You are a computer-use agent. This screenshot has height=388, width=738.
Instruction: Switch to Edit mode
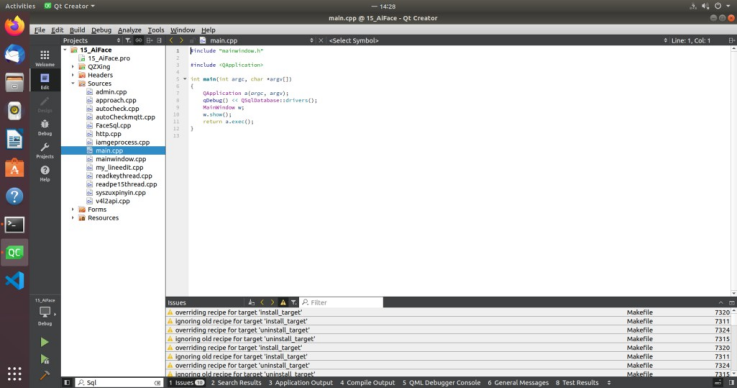point(45,81)
